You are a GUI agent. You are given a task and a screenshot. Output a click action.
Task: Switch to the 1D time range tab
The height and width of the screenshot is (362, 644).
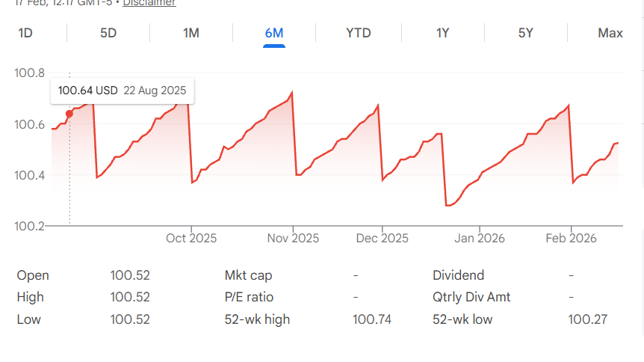click(x=25, y=33)
